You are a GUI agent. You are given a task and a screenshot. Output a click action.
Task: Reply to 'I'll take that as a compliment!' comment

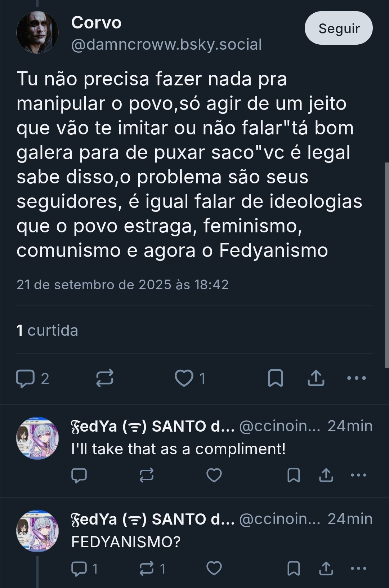pos(79,475)
